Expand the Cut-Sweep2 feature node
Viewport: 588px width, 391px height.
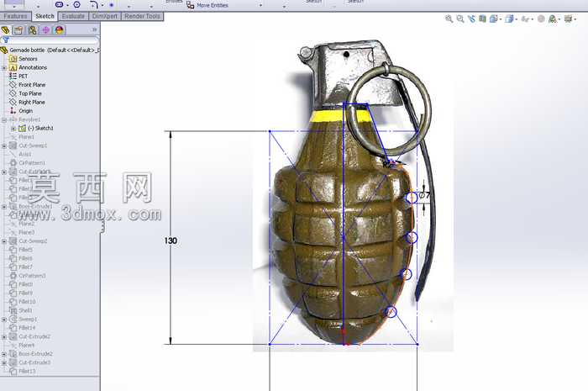4,240
